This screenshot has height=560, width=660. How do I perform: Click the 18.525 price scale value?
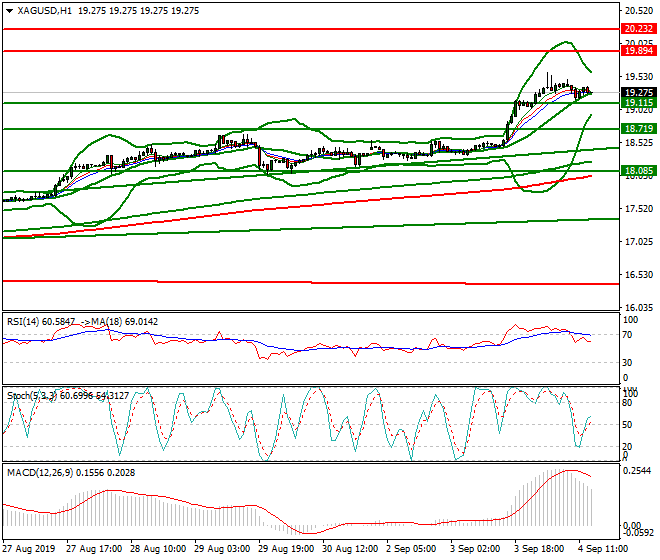(x=639, y=143)
